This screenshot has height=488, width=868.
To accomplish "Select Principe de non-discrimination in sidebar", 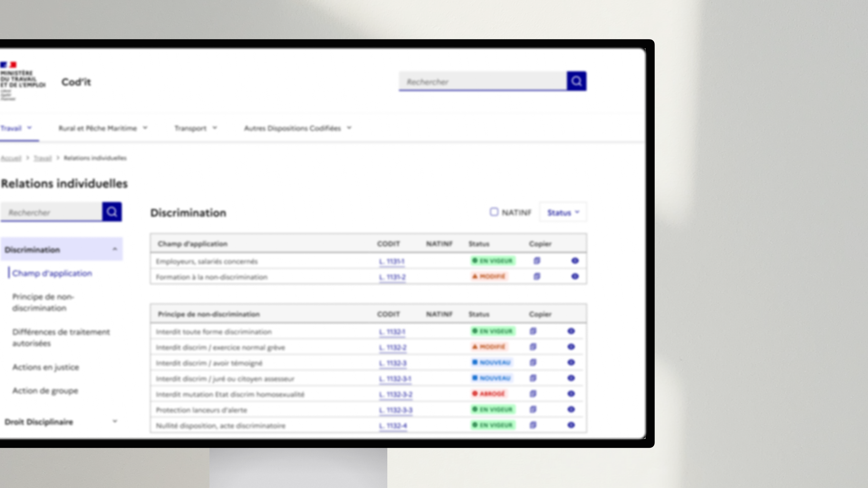I will point(43,302).
